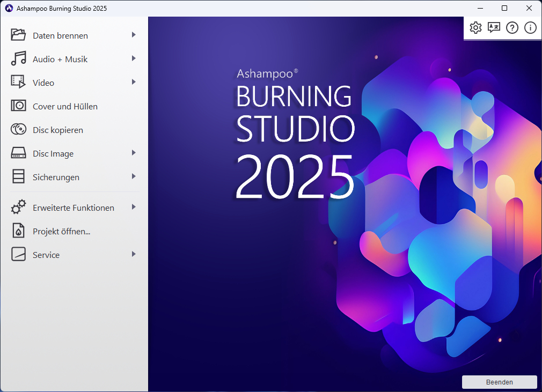Click the Audio + Musik note icon

(18, 58)
